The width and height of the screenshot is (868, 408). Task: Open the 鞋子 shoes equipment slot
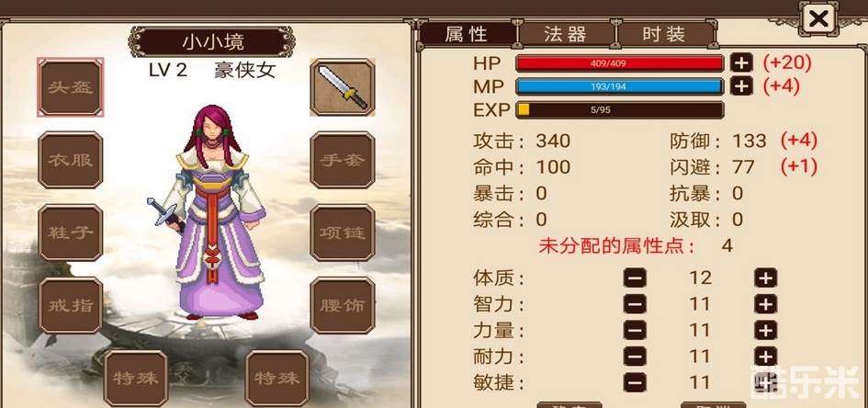(71, 232)
